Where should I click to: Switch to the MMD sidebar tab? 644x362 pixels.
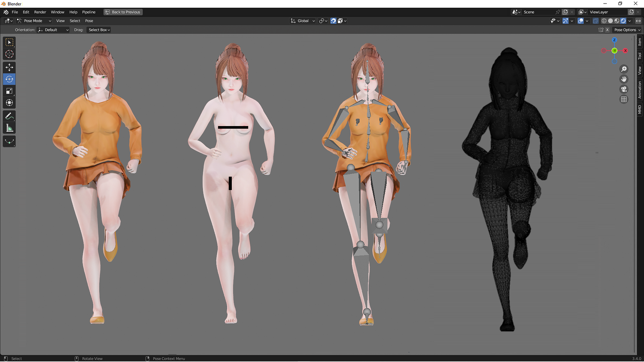point(640,109)
